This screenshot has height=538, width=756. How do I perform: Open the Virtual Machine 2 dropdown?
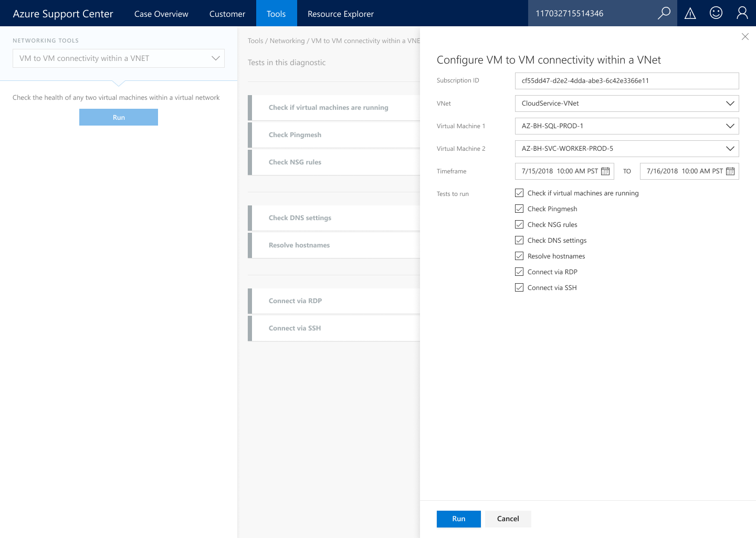[x=627, y=149]
